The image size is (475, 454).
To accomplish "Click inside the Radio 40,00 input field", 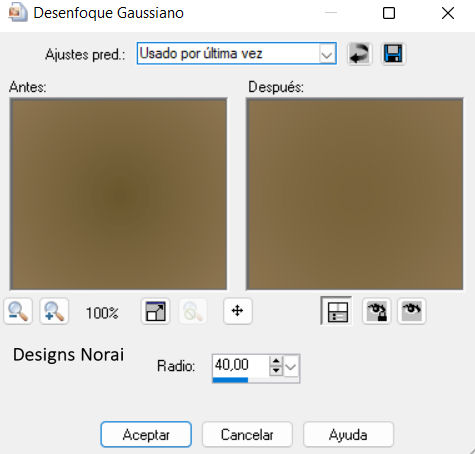I will [240, 365].
